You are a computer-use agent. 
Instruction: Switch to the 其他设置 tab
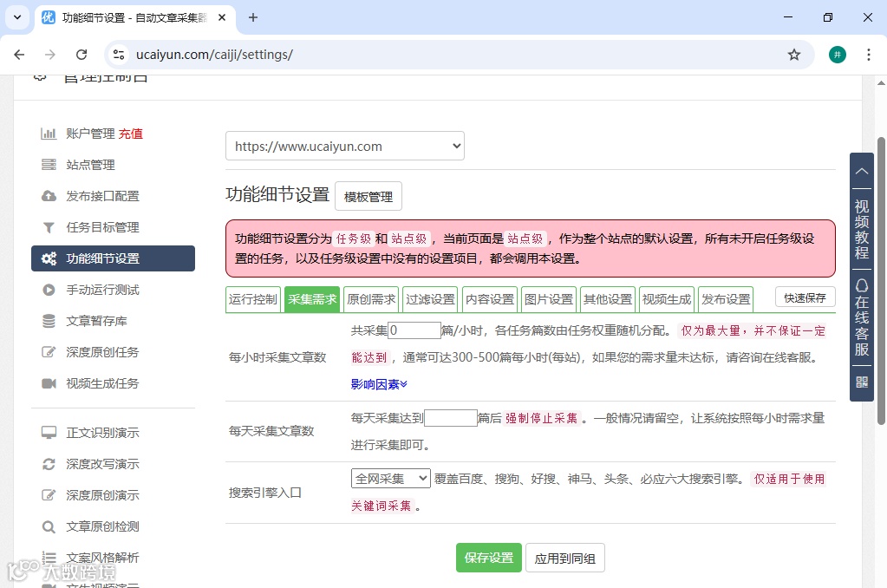click(608, 299)
